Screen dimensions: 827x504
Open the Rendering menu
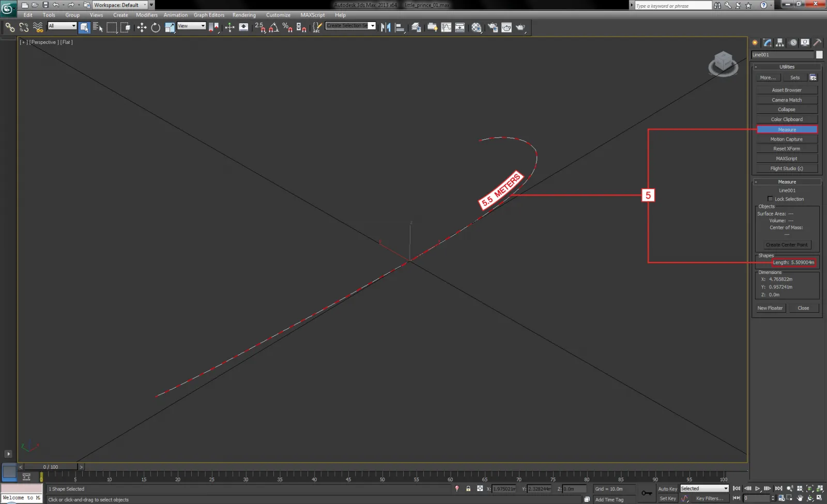click(x=244, y=14)
